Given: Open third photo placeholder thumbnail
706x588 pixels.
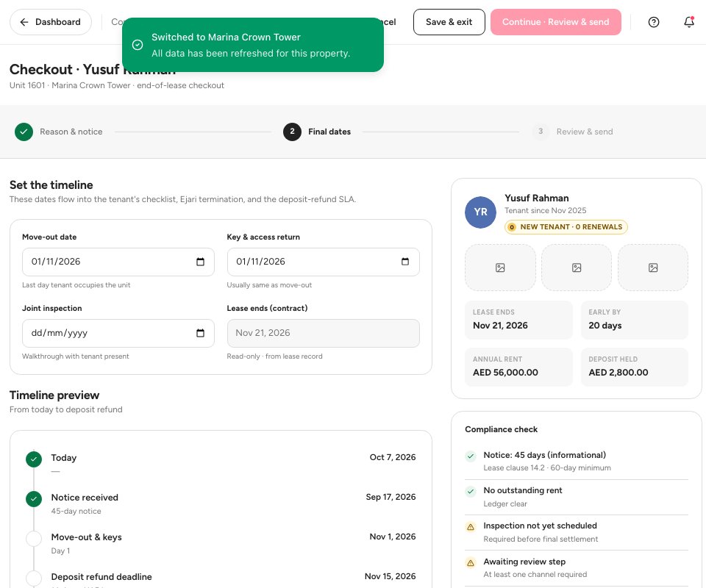Looking at the screenshot, I should [653, 268].
